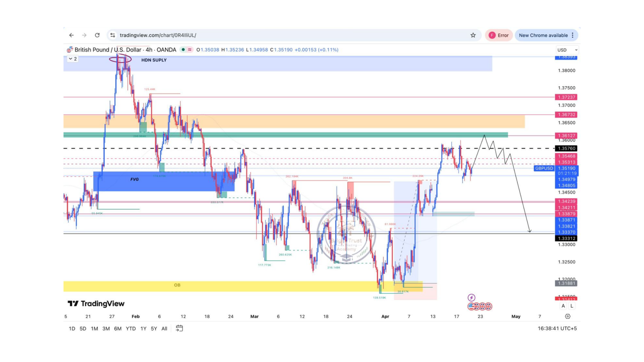Toggle the green market status dot
This screenshot has width=644, height=362.
183,50
